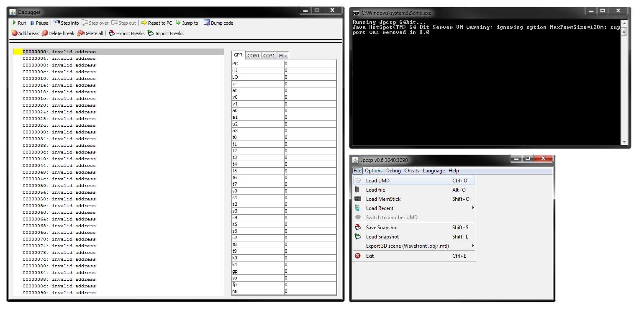Click the Step into toolbar button
This screenshot has width=644, height=310.
tap(66, 23)
